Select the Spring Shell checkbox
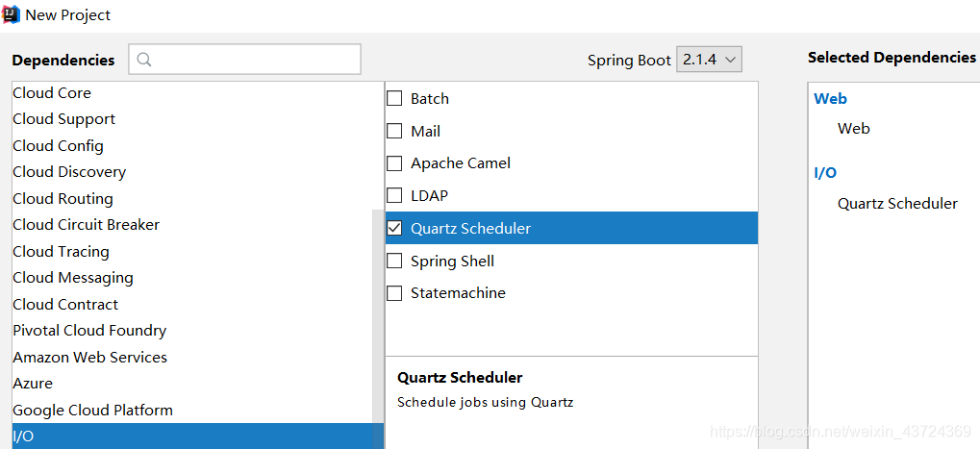This screenshot has width=980, height=449. tap(394, 261)
